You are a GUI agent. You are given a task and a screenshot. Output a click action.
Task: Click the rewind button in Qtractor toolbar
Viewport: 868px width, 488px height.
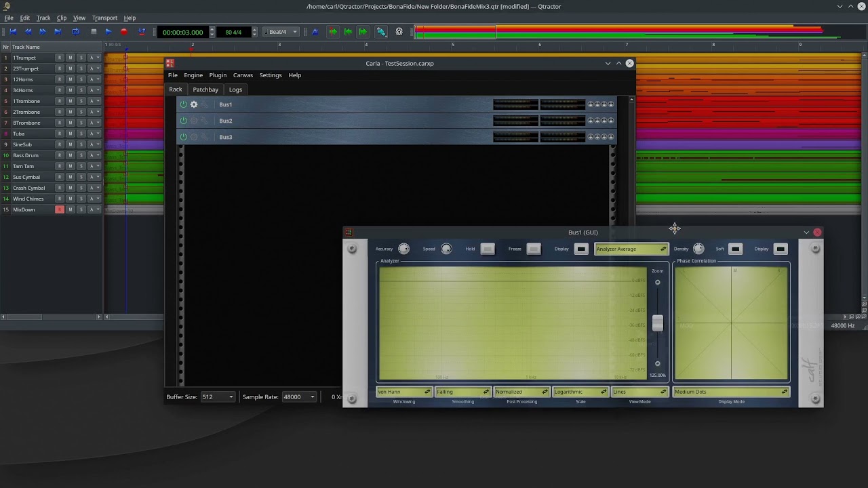(28, 32)
